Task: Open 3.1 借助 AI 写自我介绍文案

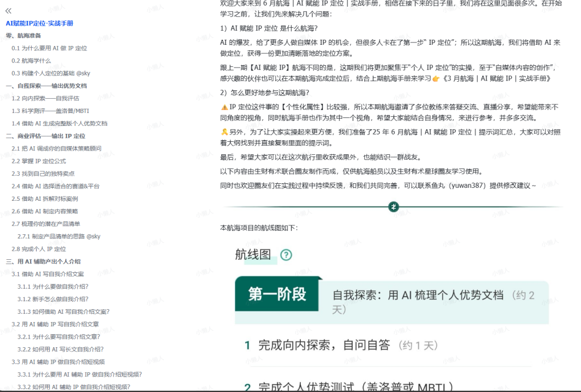Action: [48, 274]
